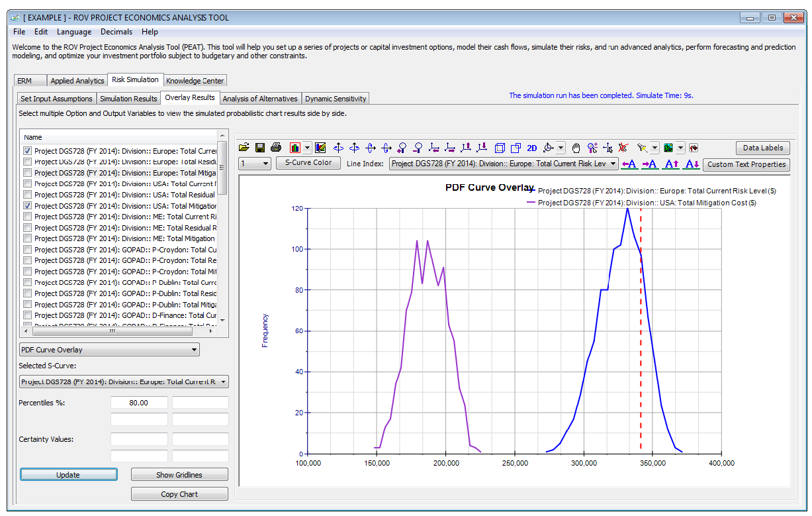Click the save disk icon
Viewport: 812px width, 516px height.
(x=260, y=148)
